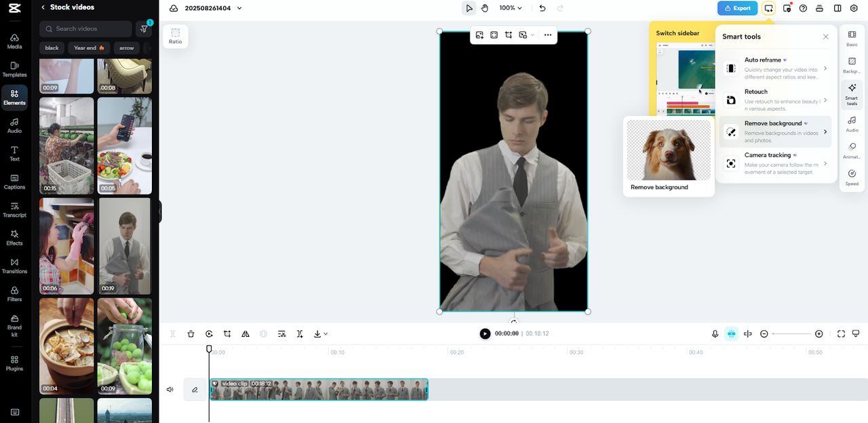Screen dimensions: 868x423
Task: Toggle the highlighted smart feature near the mic
Action: tap(731, 334)
